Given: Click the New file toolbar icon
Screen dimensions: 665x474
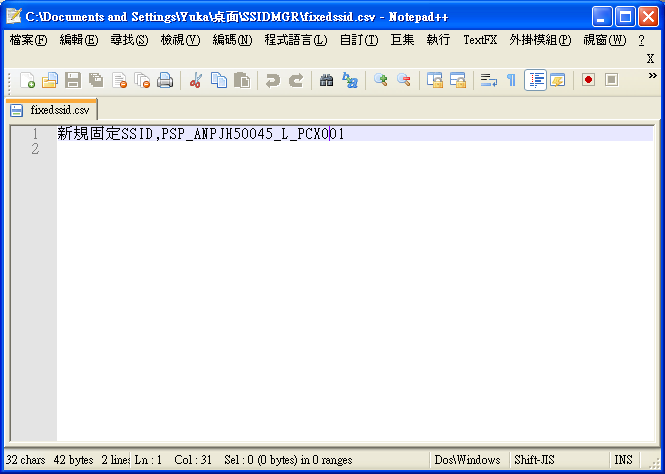Looking at the screenshot, I should tap(27, 80).
